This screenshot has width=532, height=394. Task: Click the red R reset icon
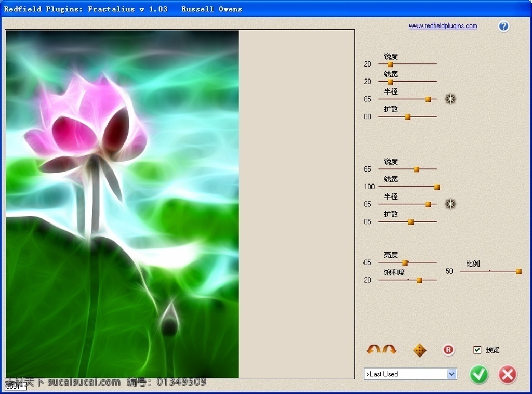pos(448,350)
